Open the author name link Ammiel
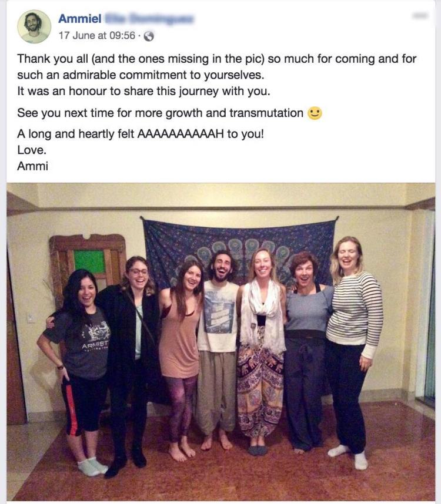 point(80,19)
